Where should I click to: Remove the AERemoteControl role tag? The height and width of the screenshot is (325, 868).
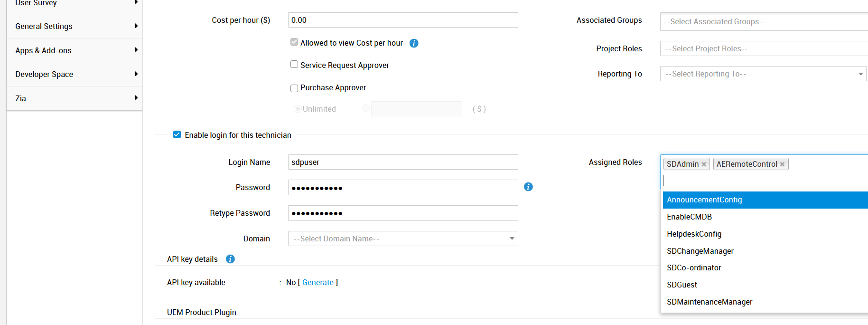782,164
